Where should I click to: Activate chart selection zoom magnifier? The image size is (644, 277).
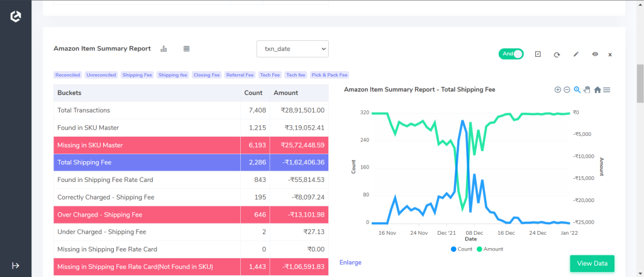[x=577, y=89]
